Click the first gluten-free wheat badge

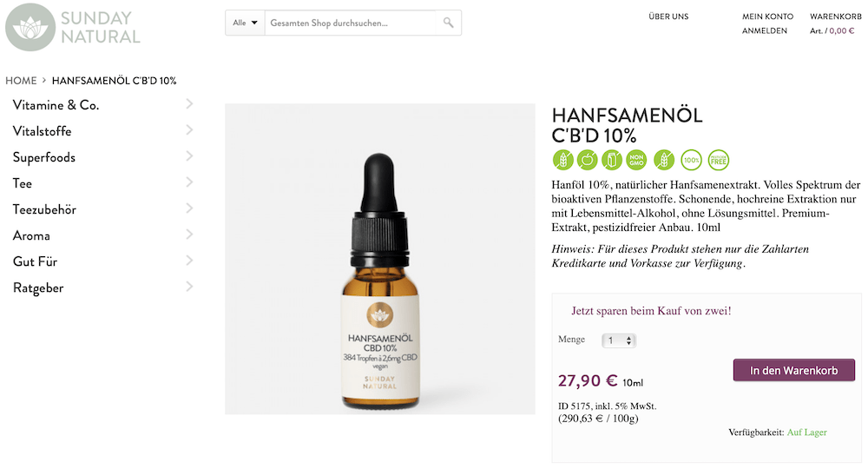tap(563, 160)
